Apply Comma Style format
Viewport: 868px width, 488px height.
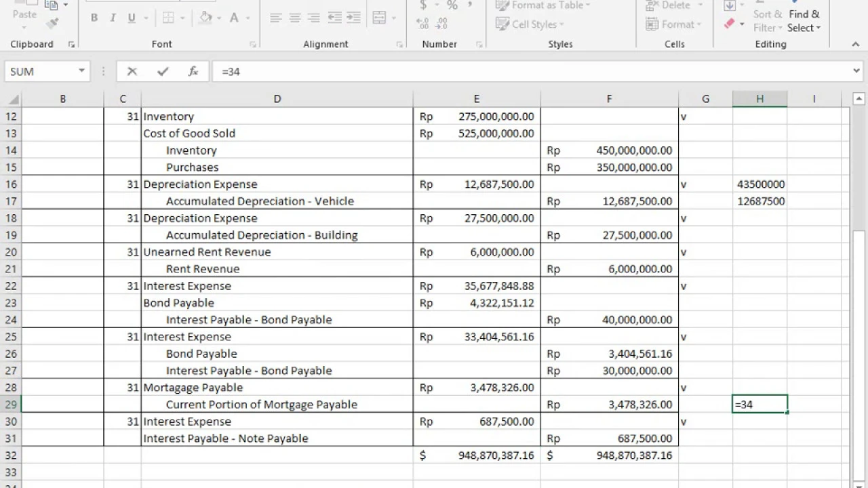(470, 4)
